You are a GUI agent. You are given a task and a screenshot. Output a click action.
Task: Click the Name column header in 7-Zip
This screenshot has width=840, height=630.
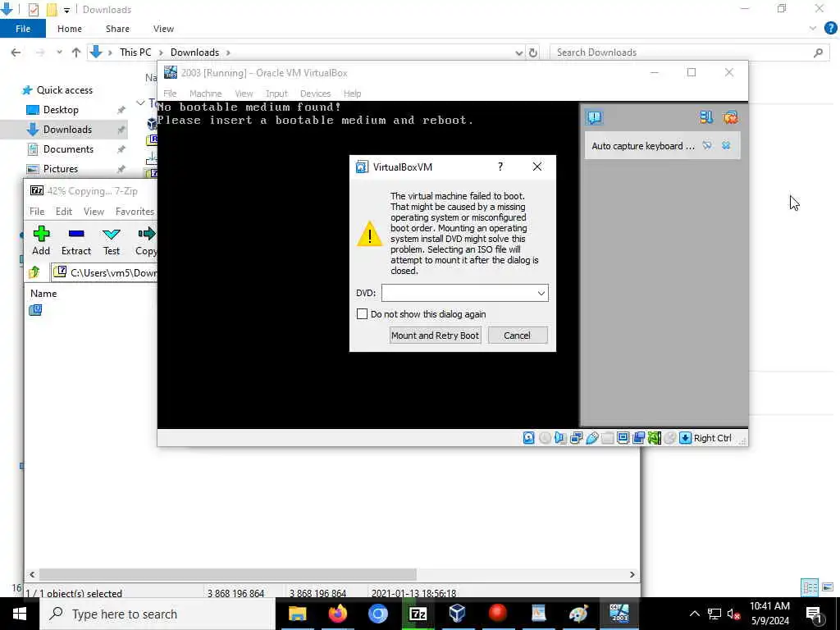[x=43, y=294]
